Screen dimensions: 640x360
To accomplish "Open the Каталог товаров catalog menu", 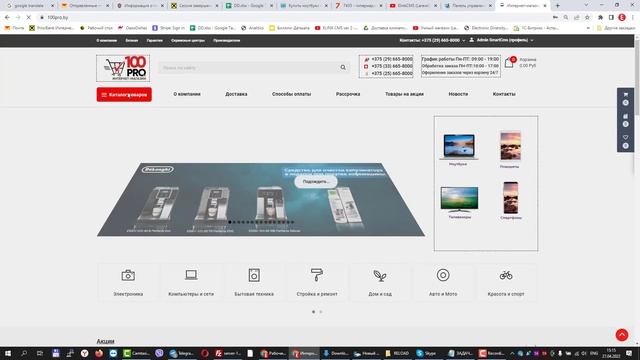I will click(x=124, y=95).
